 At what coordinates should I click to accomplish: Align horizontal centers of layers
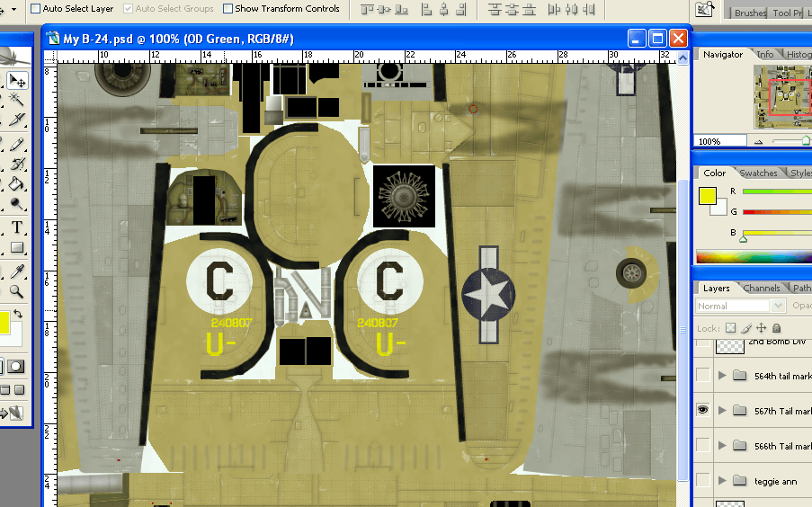[x=444, y=9]
